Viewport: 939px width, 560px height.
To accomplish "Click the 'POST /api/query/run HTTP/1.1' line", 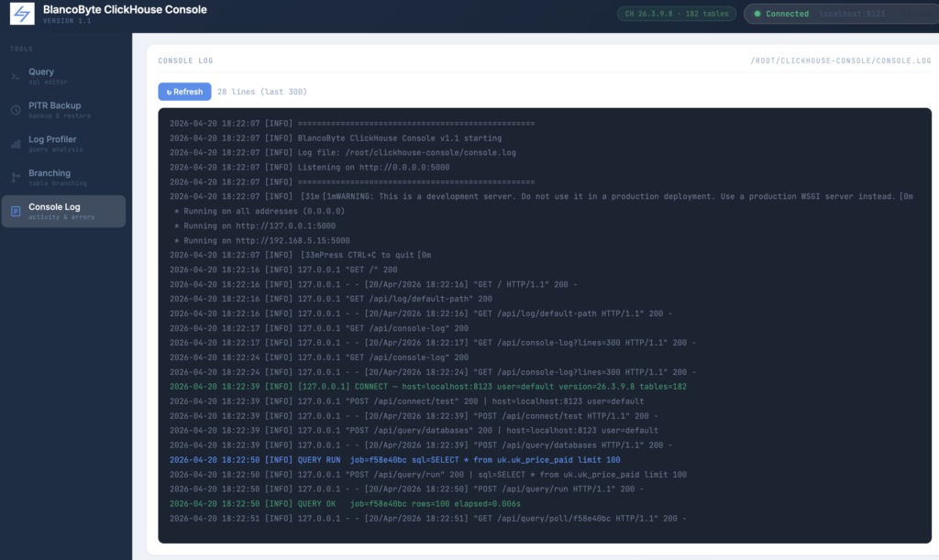I will (406, 489).
